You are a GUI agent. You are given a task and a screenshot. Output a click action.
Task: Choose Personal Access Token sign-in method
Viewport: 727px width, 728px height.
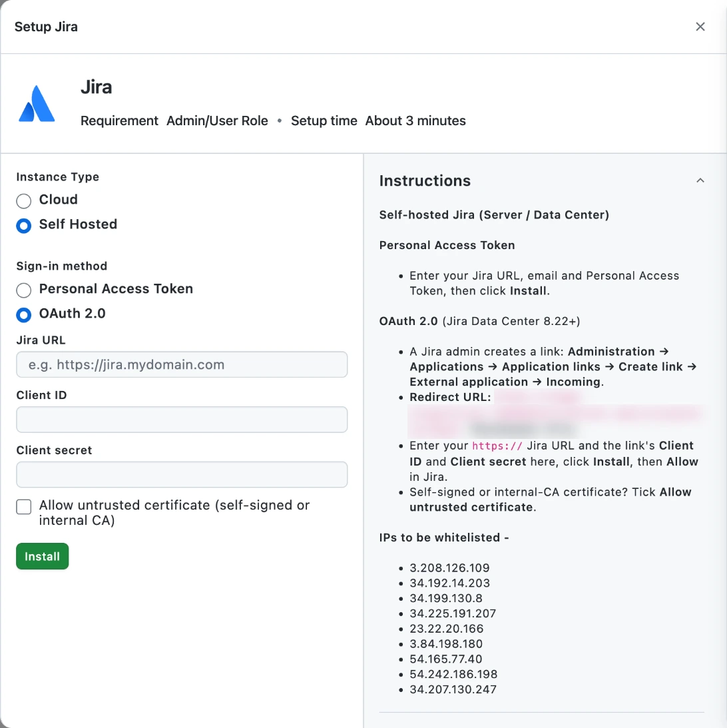point(24,290)
